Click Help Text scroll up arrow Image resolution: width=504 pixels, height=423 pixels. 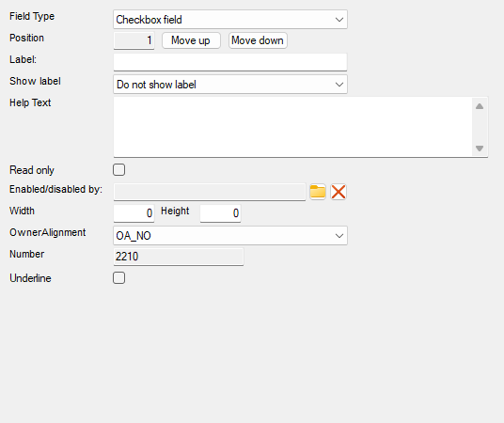click(x=480, y=106)
